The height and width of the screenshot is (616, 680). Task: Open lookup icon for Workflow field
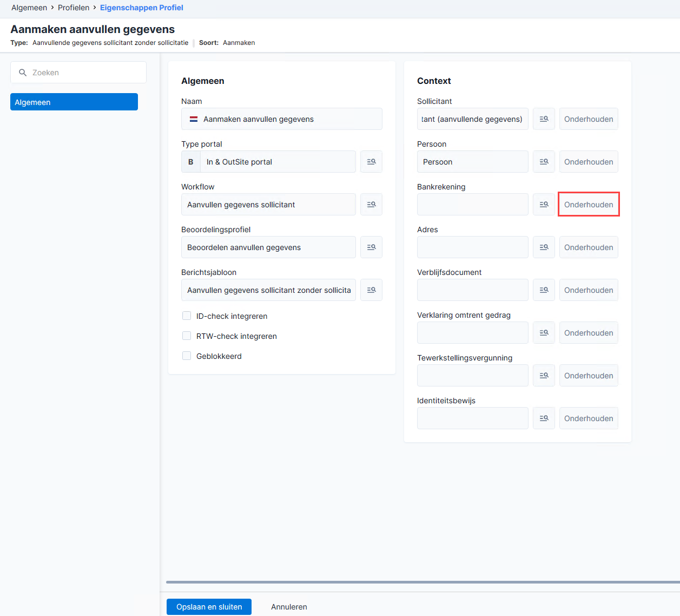(x=371, y=205)
